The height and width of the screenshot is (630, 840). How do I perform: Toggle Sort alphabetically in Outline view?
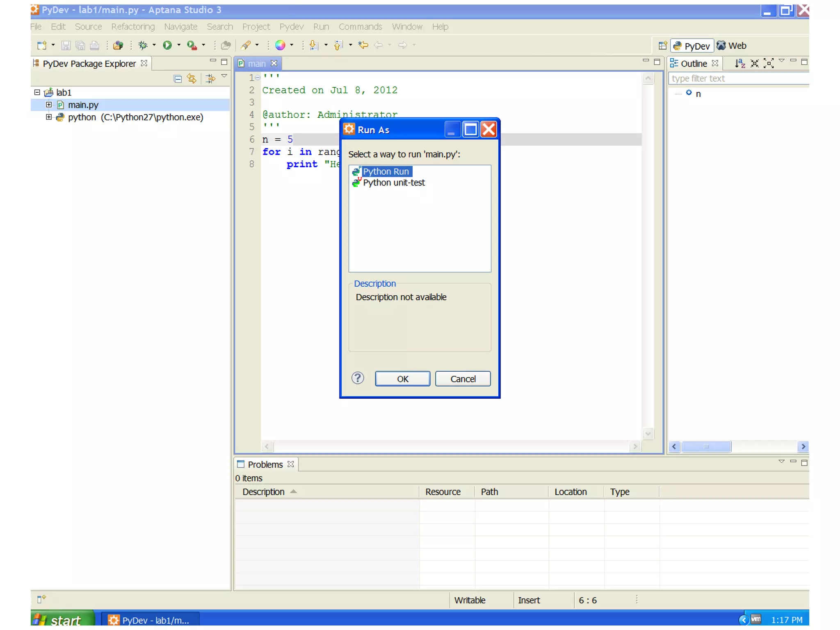739,63
